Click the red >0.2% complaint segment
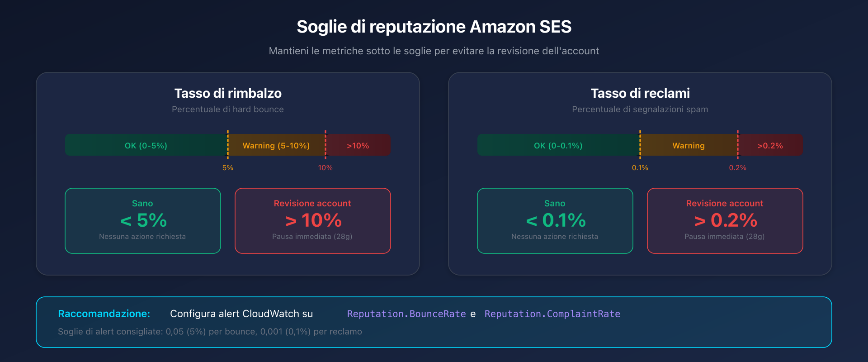The width and height of the screenshot is (868, 362). [770, 145]
